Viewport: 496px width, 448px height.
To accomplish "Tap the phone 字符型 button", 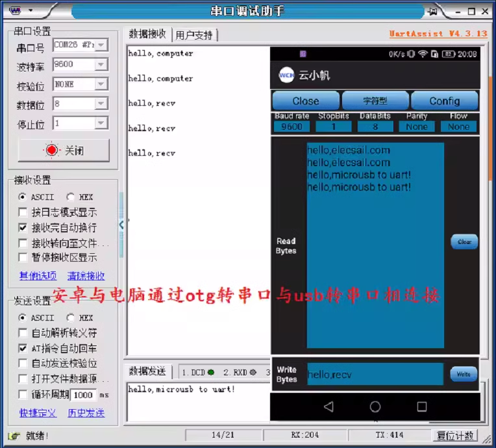I will click(375, 101).
